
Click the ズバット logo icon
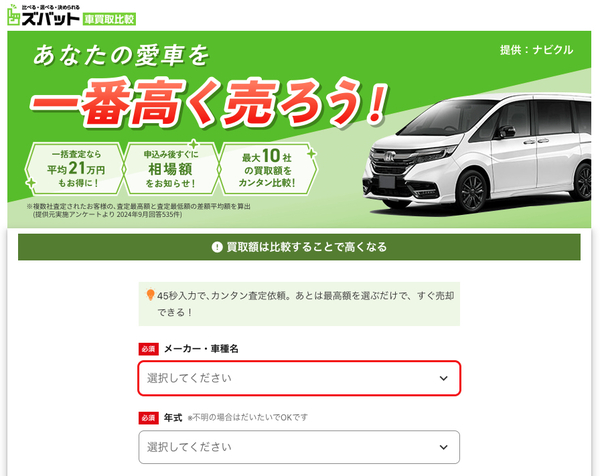click(x=13, y=15)
